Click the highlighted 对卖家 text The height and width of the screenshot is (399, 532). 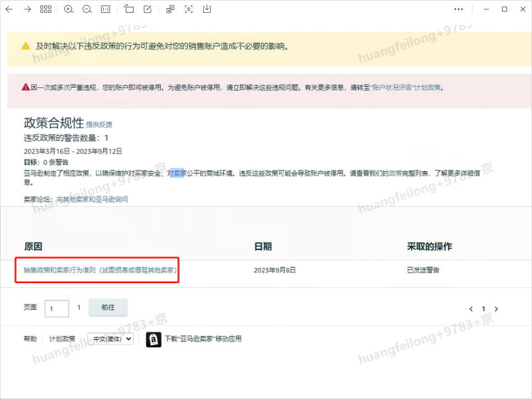point(177,173)
